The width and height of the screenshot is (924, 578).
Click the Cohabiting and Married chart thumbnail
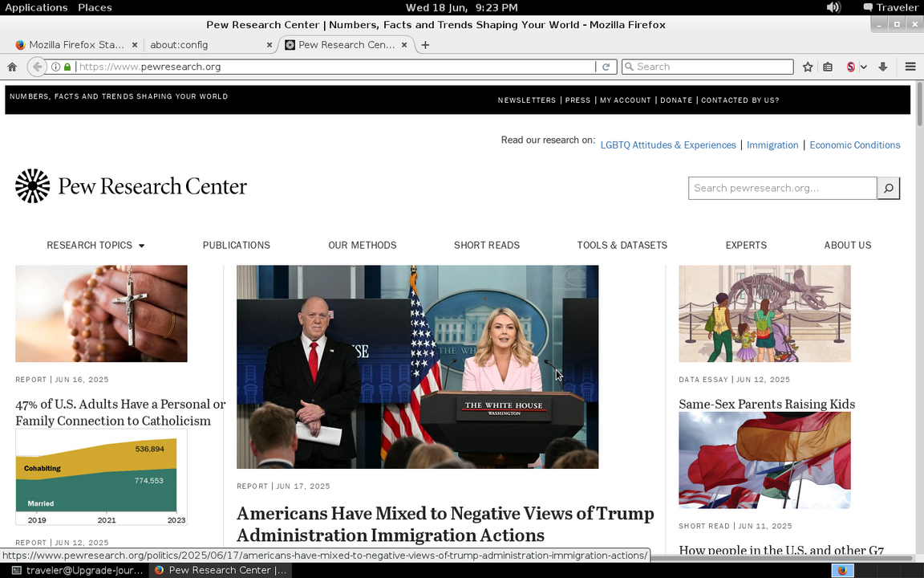tap(101, 477)
